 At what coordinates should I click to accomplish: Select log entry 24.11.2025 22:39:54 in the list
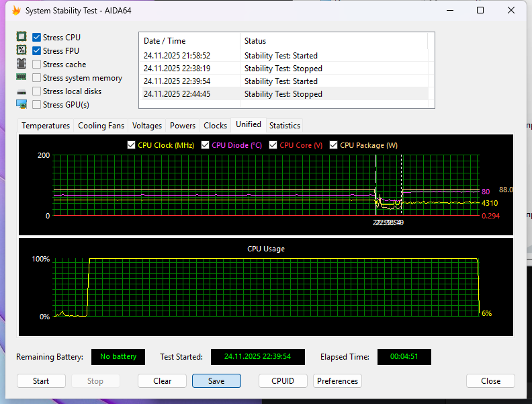283,81
